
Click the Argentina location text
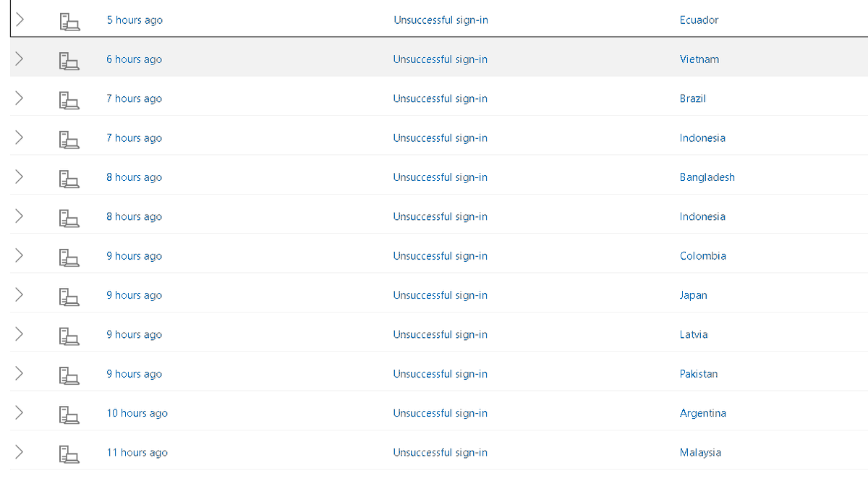click(703, 413)
